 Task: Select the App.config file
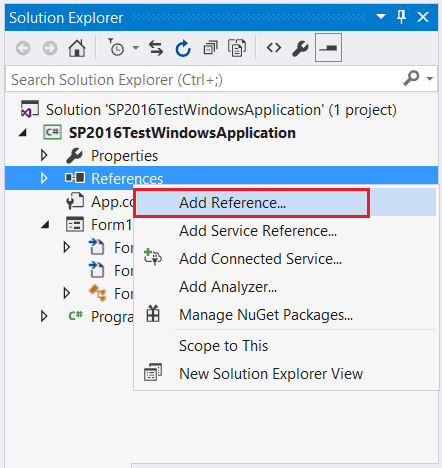click(x=112, y=202)
